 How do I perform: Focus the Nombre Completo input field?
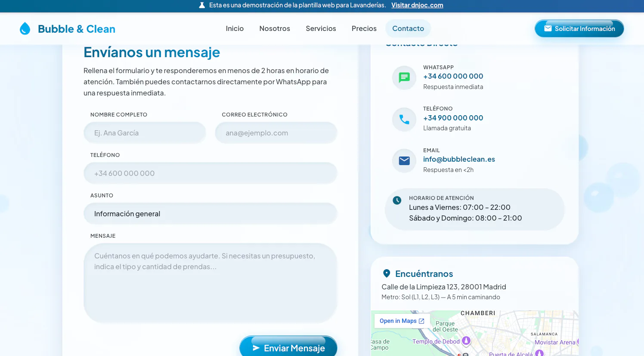145,133
